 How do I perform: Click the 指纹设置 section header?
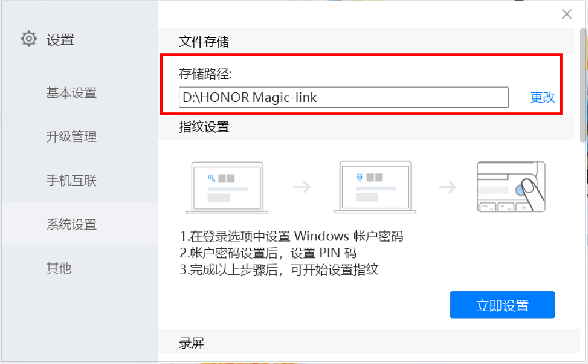click(x=203, y=127)
